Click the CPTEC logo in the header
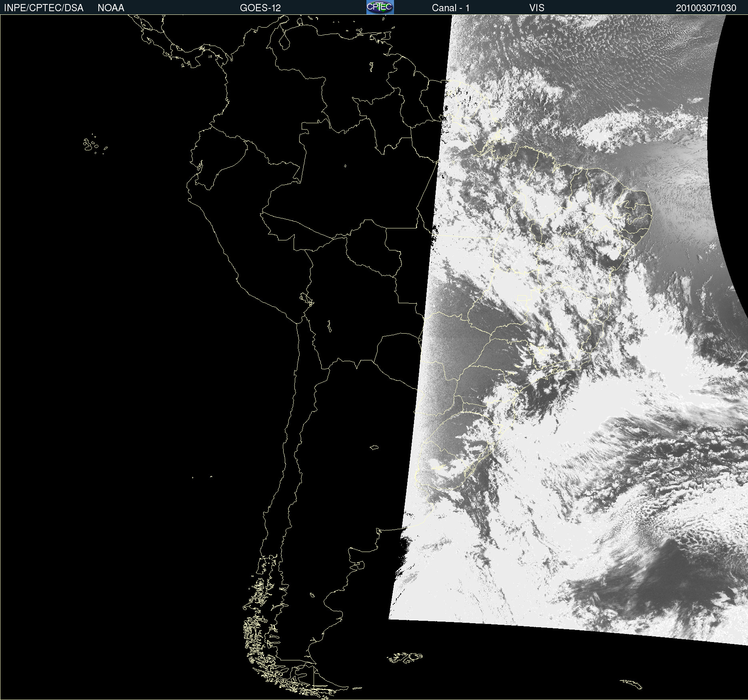Image resolution: width=748 pixels, height=700 pixels. 380,7
